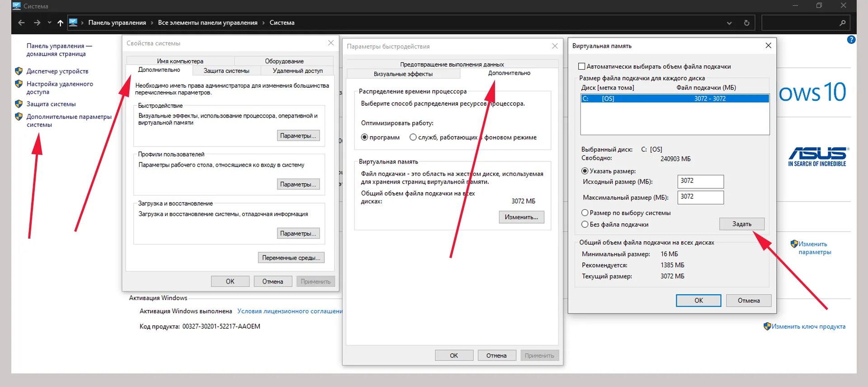Select the программ radio button
Screen dimensions: 868x387
tap(364, 137)
